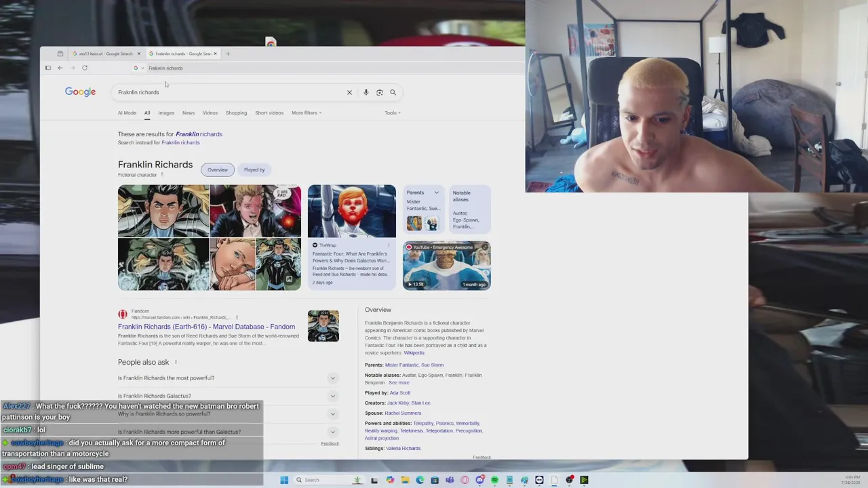Open the More filters dropdown
The image size is (868, 488).
(x=307, y=113)
